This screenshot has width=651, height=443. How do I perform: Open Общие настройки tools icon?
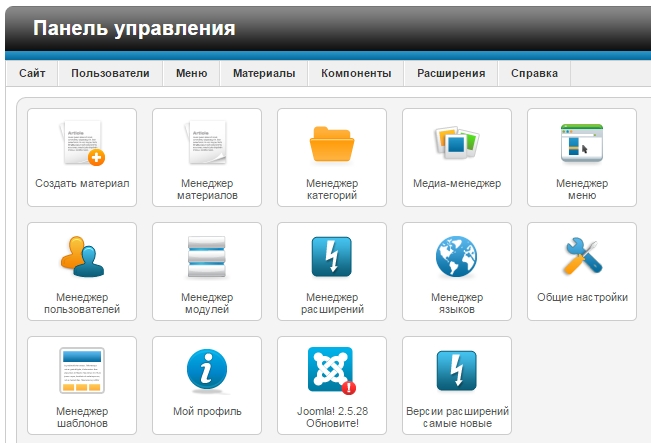[x=581, y=259]
